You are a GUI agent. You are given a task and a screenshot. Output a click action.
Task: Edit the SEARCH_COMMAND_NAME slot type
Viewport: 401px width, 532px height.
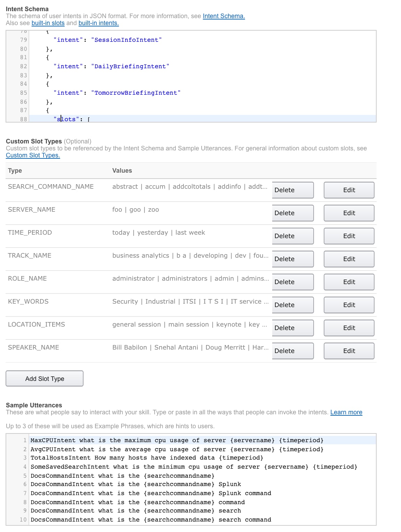click(x=349, y=190)
